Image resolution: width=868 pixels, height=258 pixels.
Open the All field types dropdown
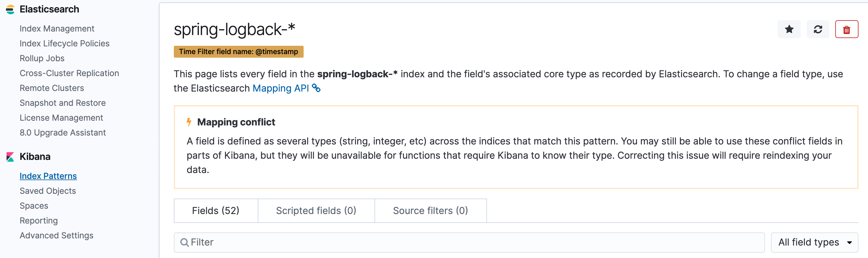click(x=814, y=242)
